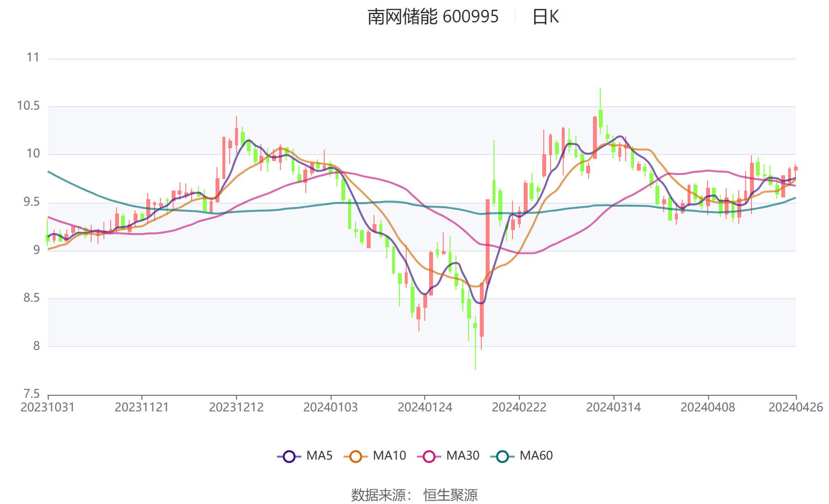Screen dimensions: 829x504
Task: Click the 数据来源 恒生聚源 source text
Action: click(414, 495)
